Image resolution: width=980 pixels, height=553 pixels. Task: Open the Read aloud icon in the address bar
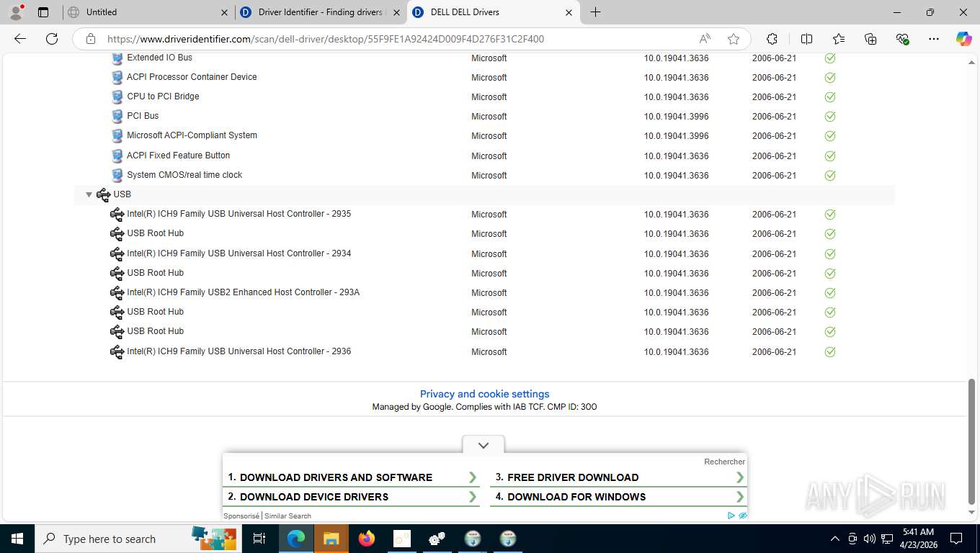(x=705, y=39)
